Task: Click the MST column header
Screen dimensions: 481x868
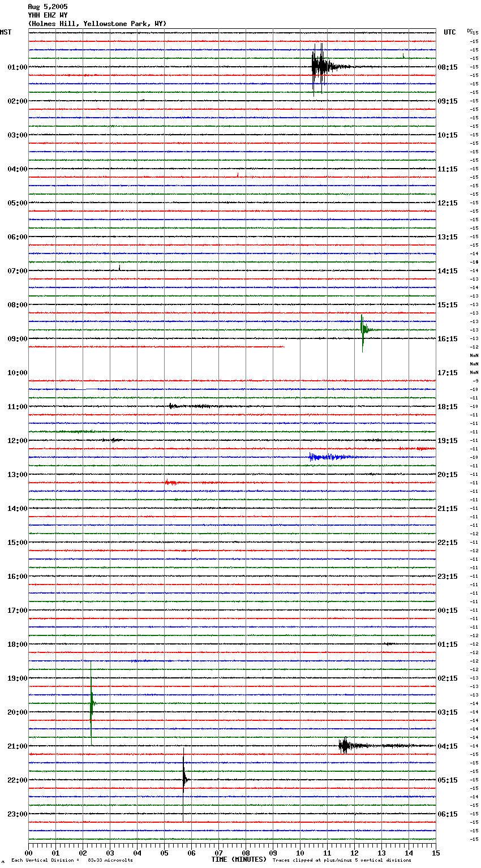Action: [6, 32]
